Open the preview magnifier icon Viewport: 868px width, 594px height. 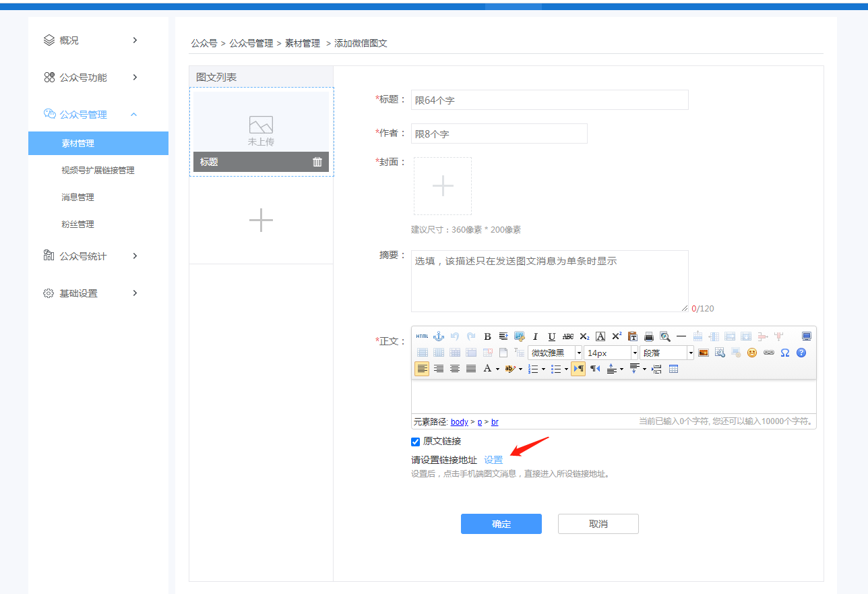point(665,336)
